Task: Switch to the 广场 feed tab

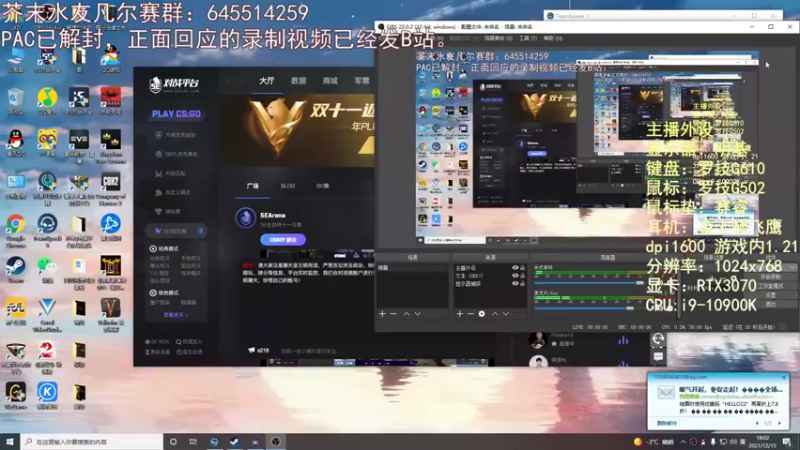Action: coord(253,186)
